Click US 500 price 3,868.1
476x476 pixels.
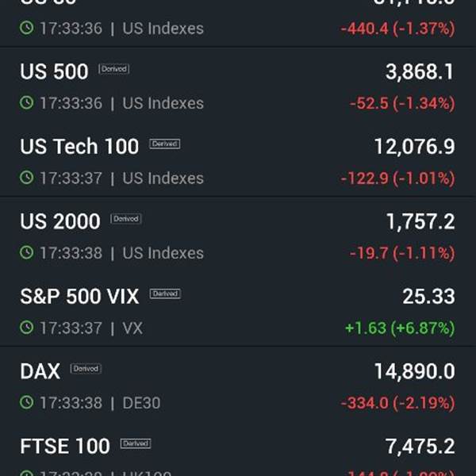[x=420, y=72]
